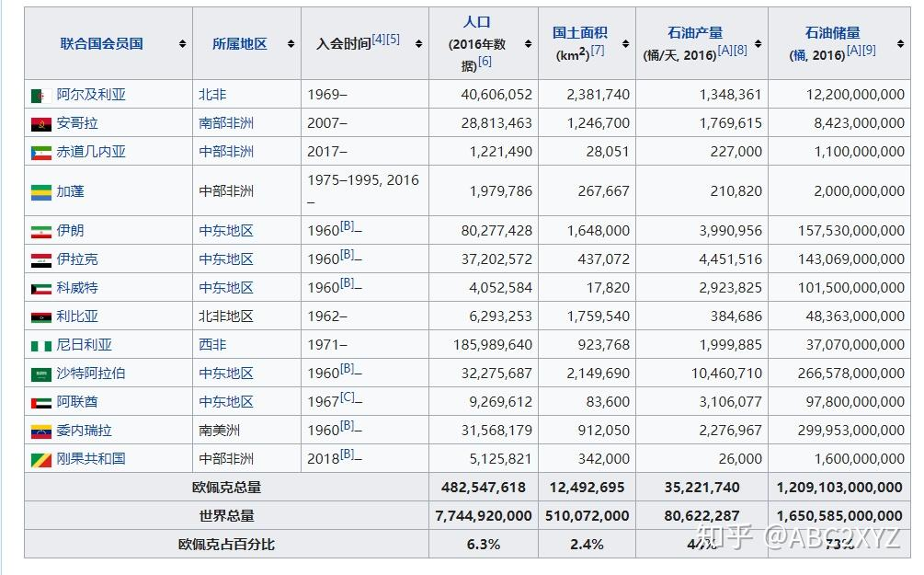Click the Nigeria flag icon
Image resolution: width=924 pixels, height=575 pixels.
[40, 345]
